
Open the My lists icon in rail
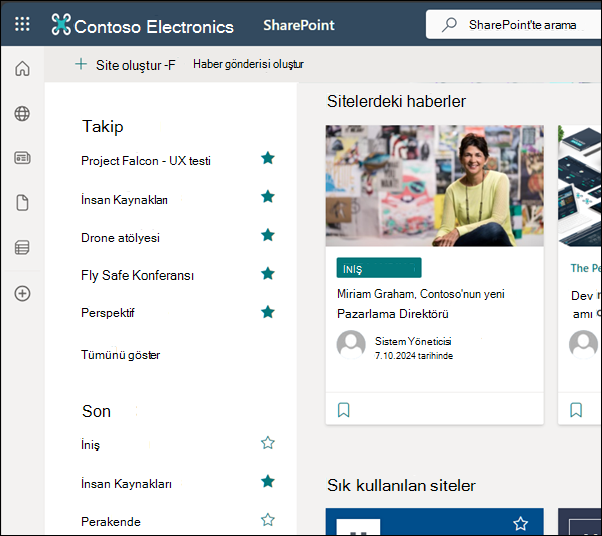(22, 247)
